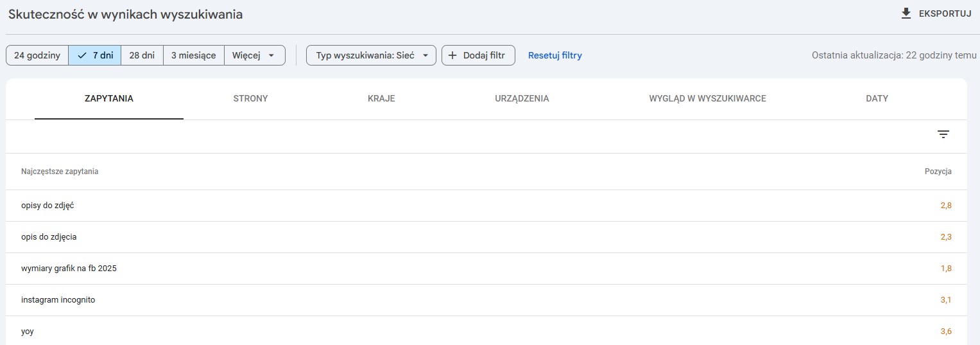The height and width of the screenshot is (345, 980).
Task: Select the 24 godziny time range
Action: click(37, 55)
